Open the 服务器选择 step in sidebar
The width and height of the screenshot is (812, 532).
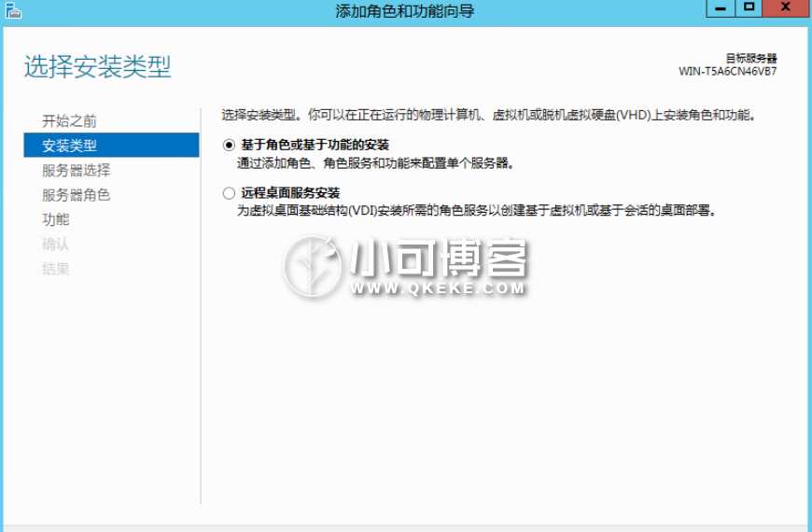77,170
